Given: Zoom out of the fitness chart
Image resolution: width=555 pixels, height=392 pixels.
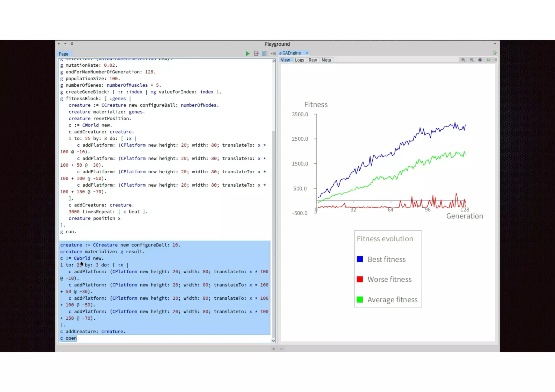Looking at the screenshot, I should (472, 60).
